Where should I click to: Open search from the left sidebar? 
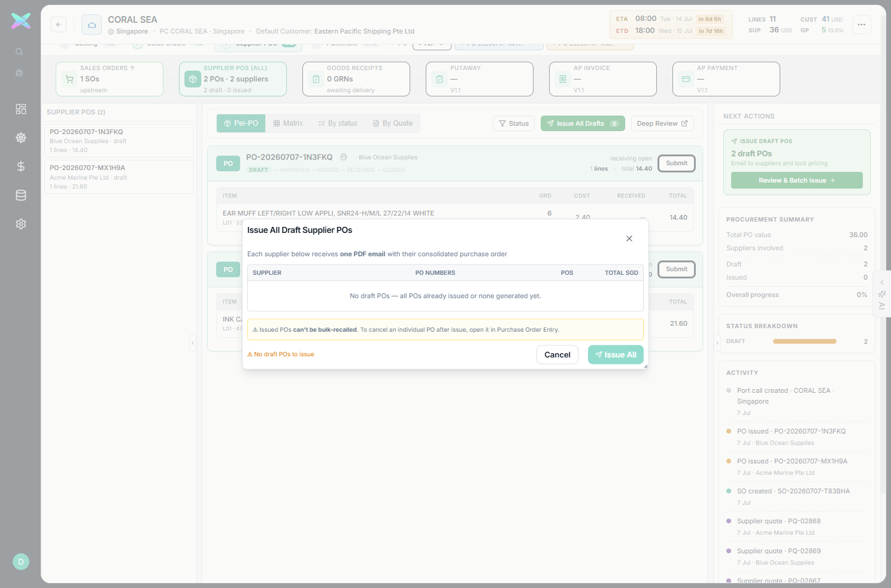pyautogui.click(x=19, y=52)
